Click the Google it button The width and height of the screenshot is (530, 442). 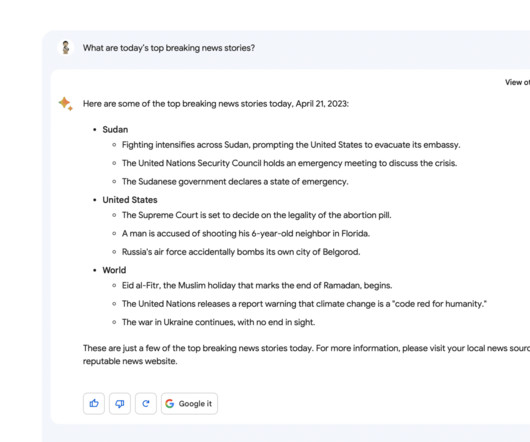(189, 403)
